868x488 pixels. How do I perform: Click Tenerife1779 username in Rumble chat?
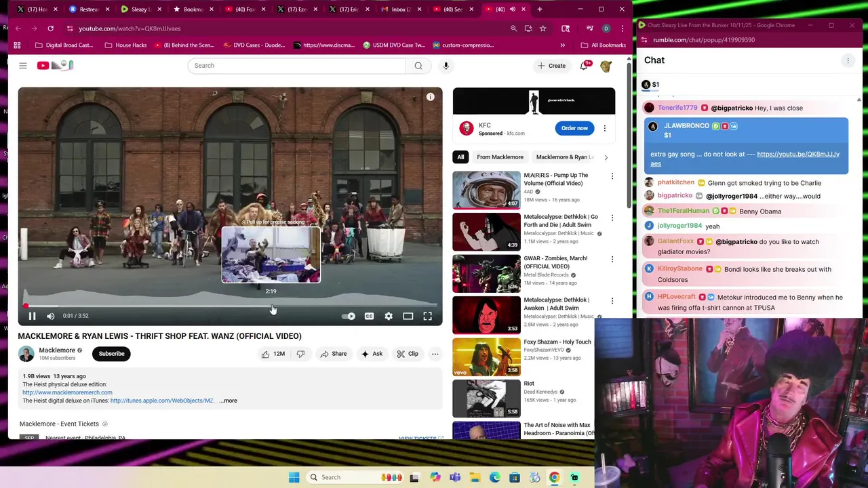[677, 108]
